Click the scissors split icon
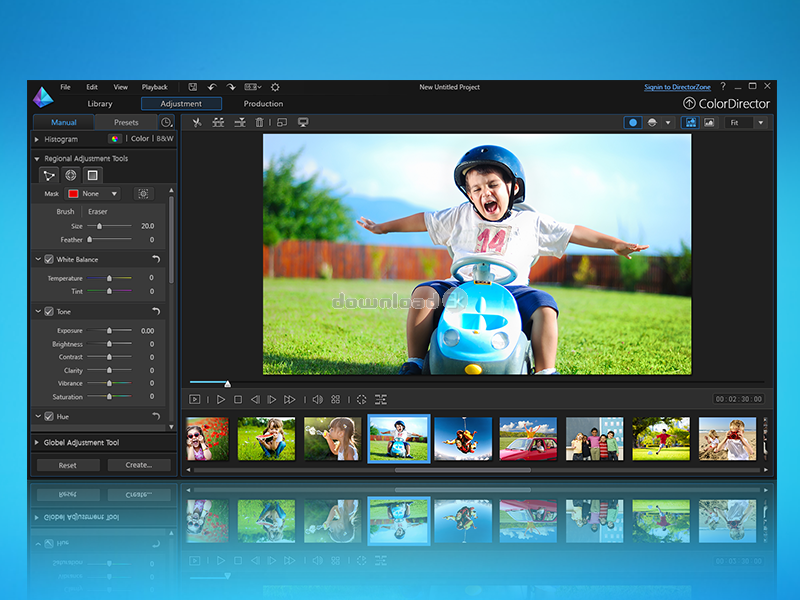 [197, 122]
